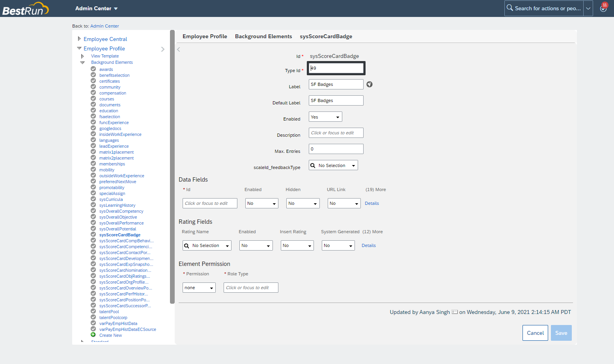Open the search box dropdown arrow
614x364 pixels.
point(588,8)
